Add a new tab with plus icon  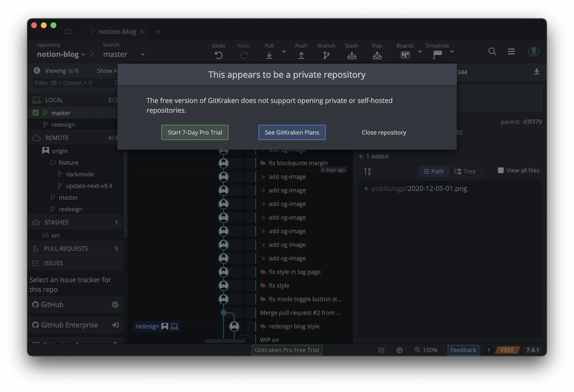(158, 31)
